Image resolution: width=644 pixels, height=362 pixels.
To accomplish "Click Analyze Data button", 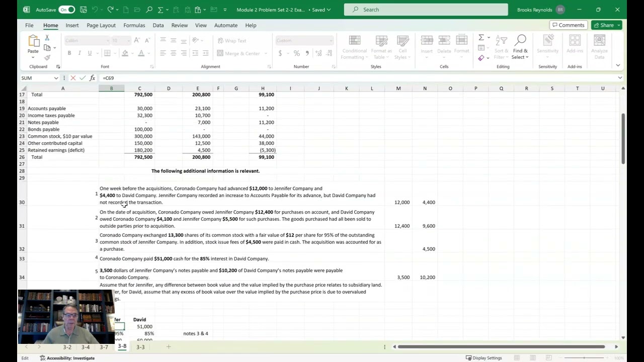I will [599, 47].
